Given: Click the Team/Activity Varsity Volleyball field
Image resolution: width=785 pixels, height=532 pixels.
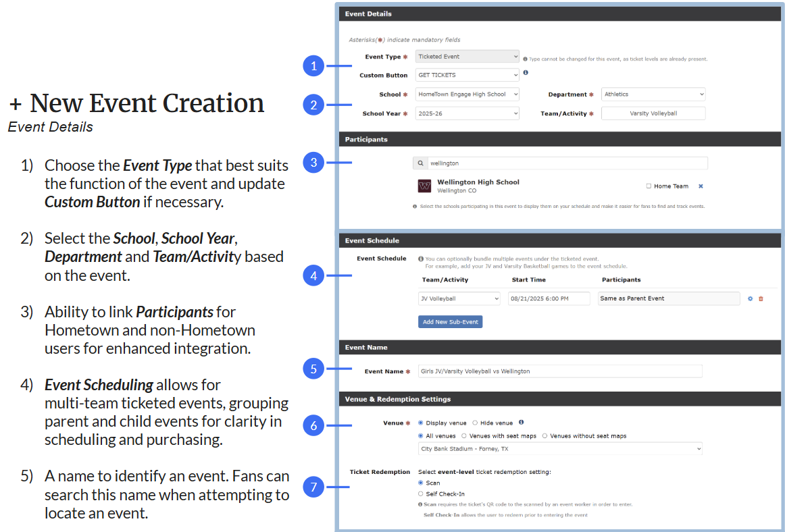Looking at the screenshot, I should coord(653,113).
